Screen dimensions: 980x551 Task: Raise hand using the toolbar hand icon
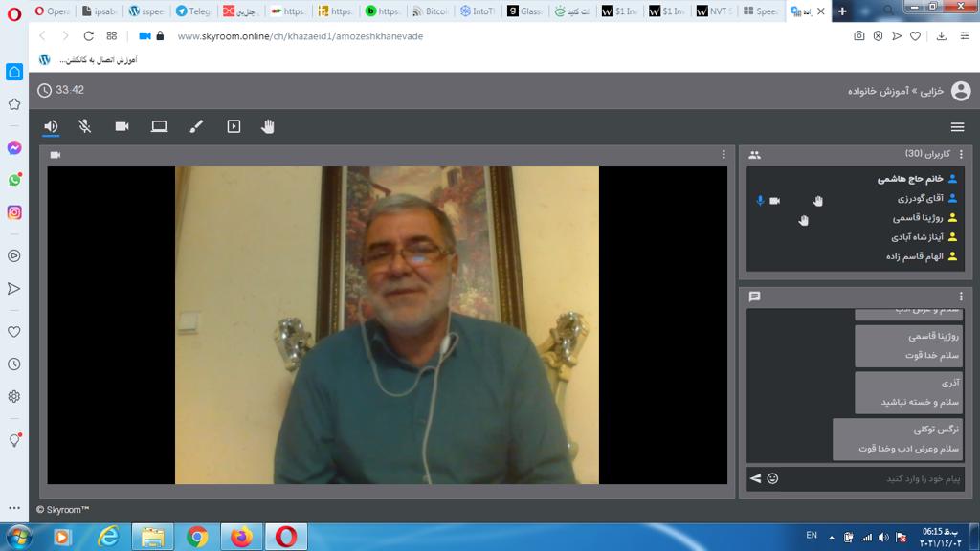pos(268,126)
